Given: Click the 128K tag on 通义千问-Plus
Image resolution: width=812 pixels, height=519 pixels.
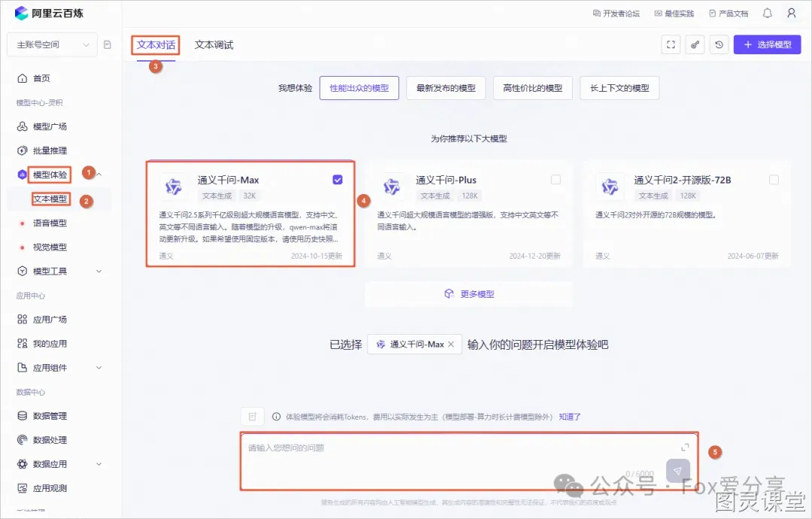Looking at the screenshot, I should [470, 196].
